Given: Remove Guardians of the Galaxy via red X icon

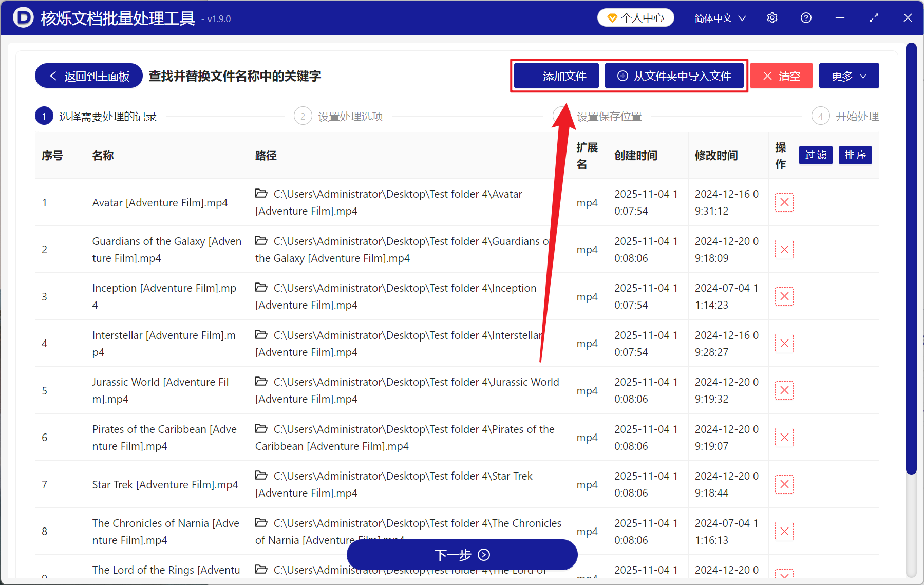Looking at the screenshot, I should click(x=784, y=249).
